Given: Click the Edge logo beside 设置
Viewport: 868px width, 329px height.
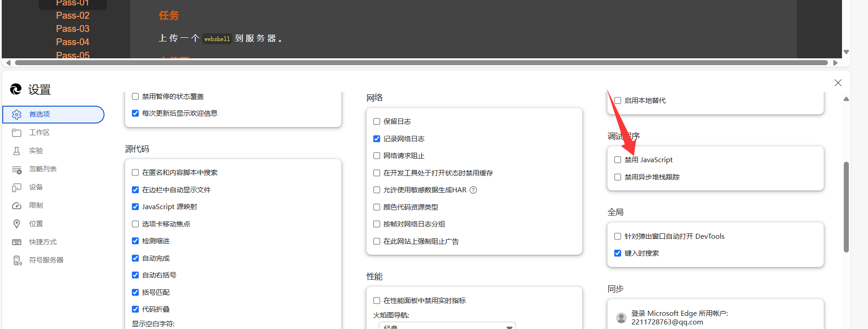Looking at the screenshot, I should pyautogui.click(x=16, y=89).
